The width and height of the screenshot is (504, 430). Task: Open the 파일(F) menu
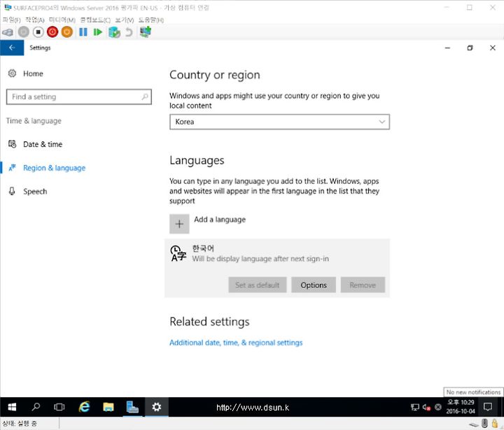12,20
